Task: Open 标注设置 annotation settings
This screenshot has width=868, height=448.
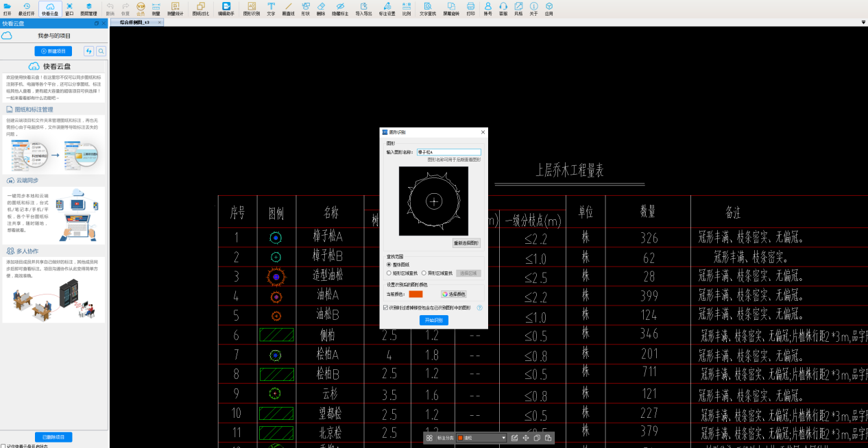Action: coord(387,8)
